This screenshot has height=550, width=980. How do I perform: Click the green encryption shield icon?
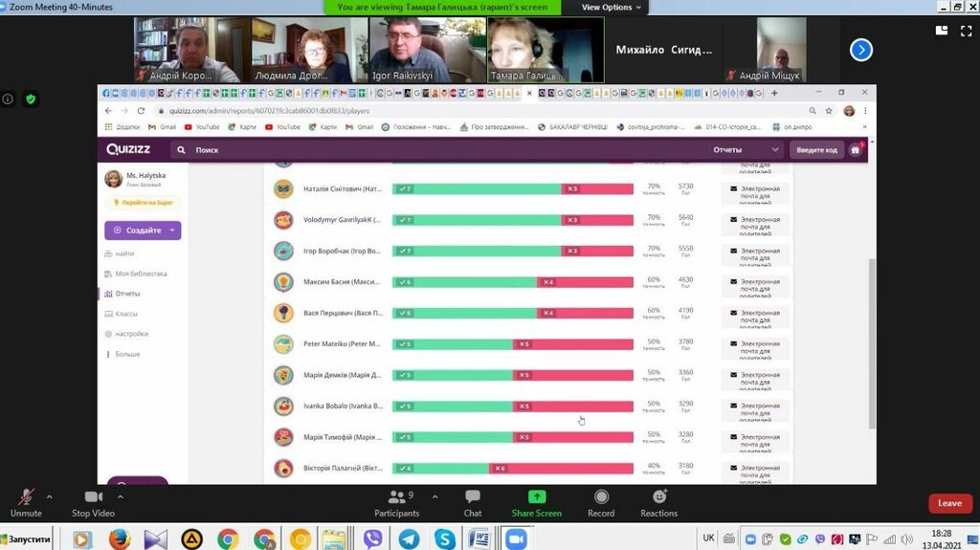pyautogui.click(x=31, y=99)
